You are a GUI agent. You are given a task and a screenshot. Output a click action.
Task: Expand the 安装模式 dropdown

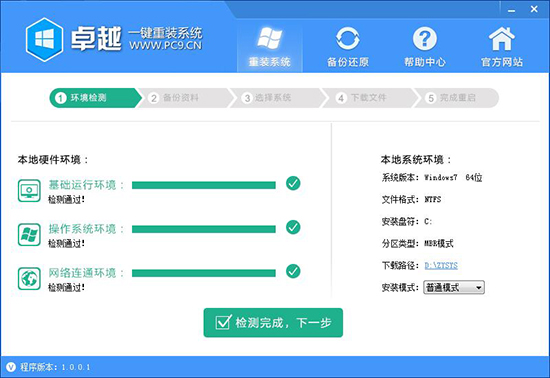tap(454, 288)
